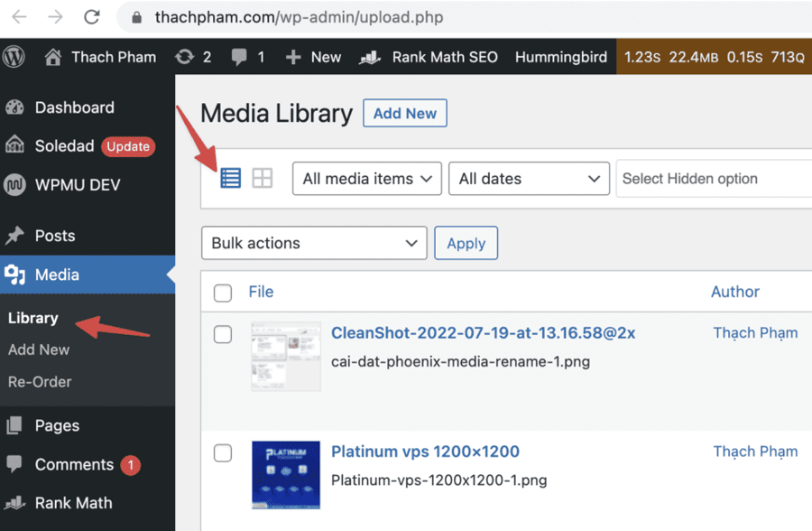
Task: Open Comments menu item
Action: 74,464
